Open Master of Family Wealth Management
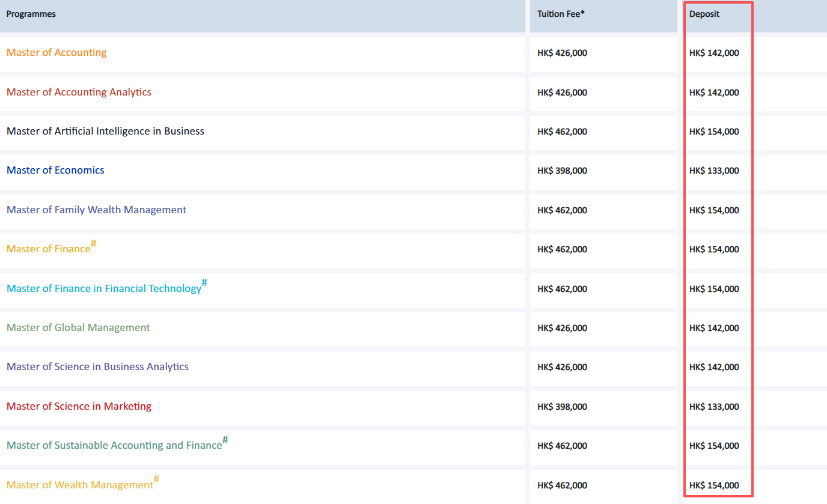This screenshot has height=504, width=827. [96, 210]
